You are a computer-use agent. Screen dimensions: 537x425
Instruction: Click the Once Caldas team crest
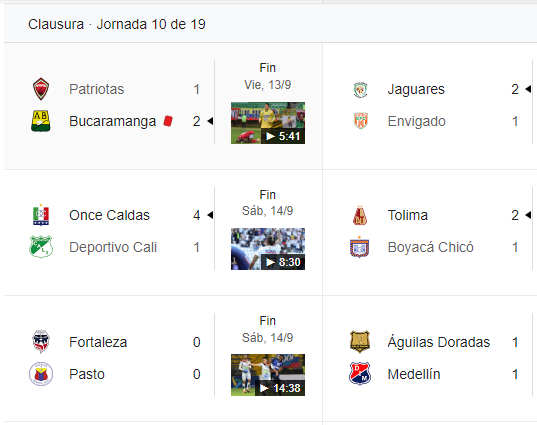pyautogui.click(x=41, y=215)
